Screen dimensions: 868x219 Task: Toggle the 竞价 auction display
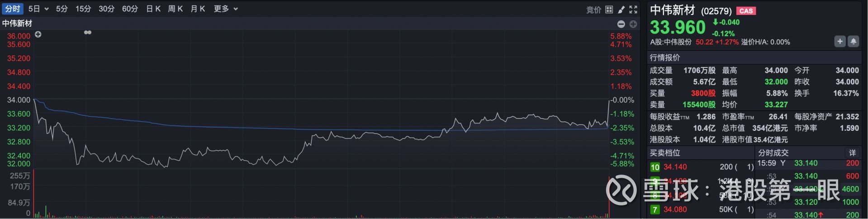pos(593,10)
